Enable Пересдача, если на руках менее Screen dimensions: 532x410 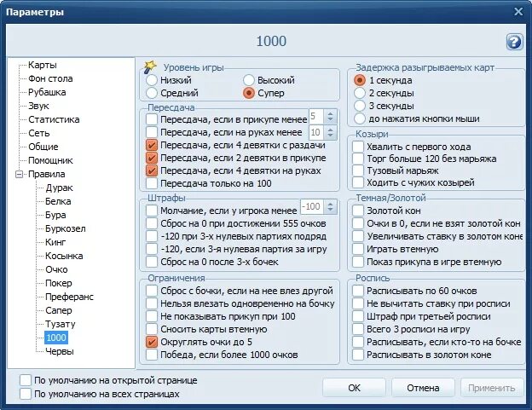pyautogui.click(x=152, y=132)
